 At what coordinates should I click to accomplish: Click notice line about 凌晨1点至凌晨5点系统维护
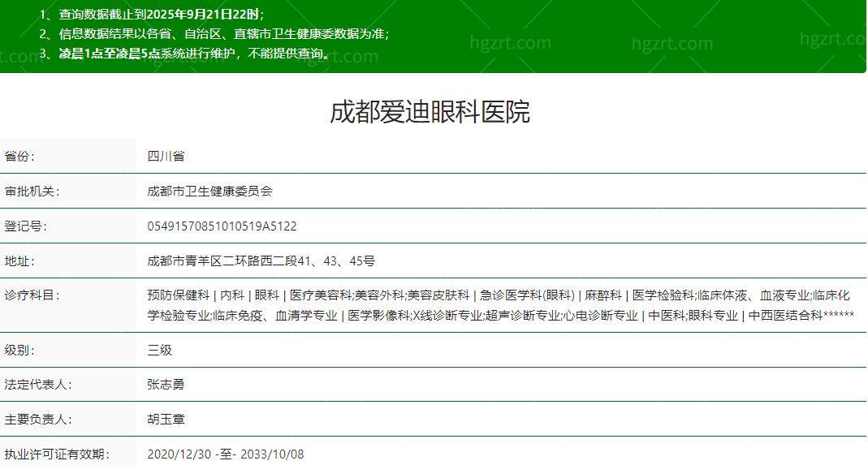point(185,54)
